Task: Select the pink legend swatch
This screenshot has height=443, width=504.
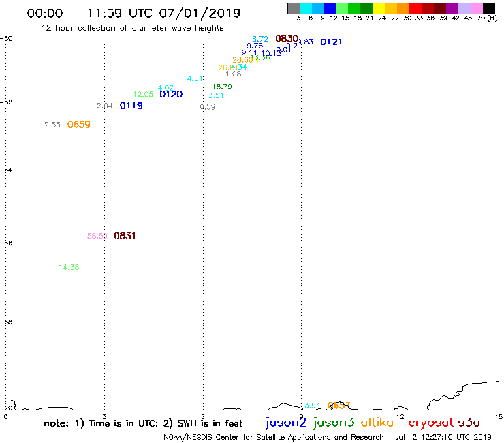Action: pyautogui.click(x=477, y=8)
